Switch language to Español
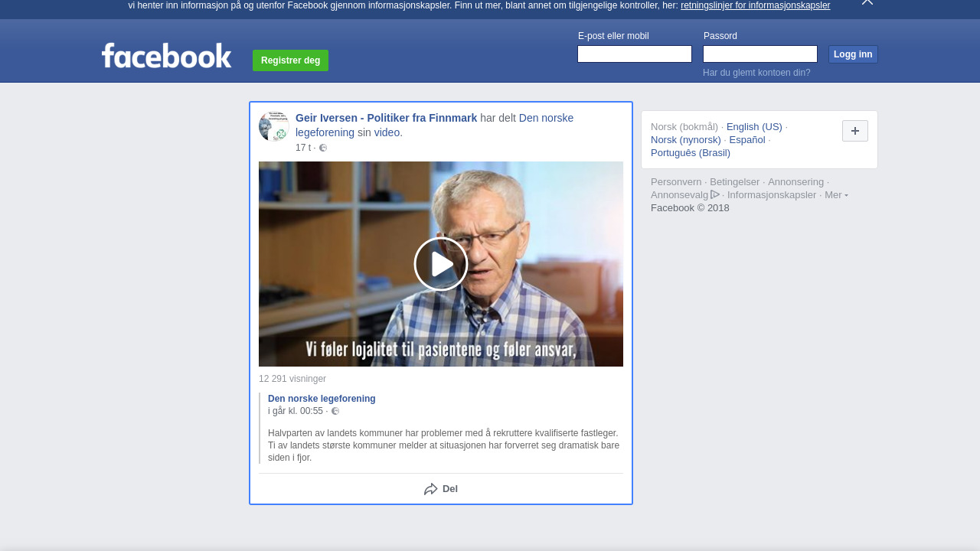Screen dimensions: 980x551 (747, 140)
